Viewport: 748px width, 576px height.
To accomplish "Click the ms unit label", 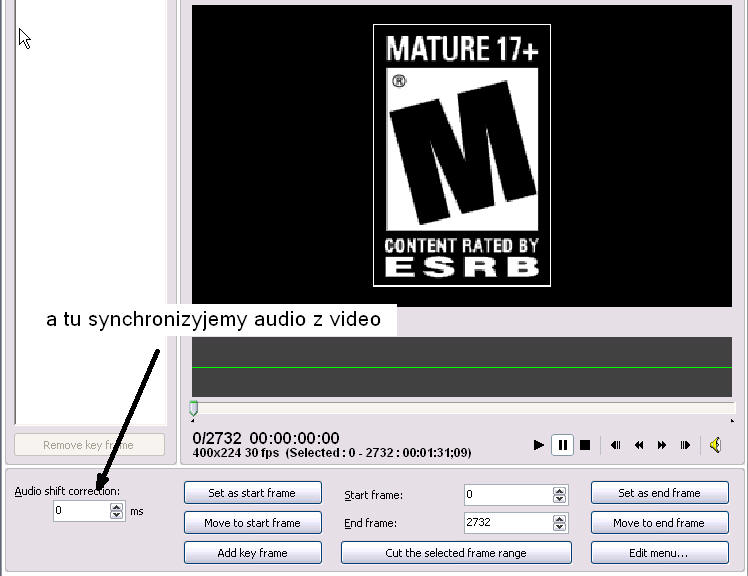I will pos(137,512).
